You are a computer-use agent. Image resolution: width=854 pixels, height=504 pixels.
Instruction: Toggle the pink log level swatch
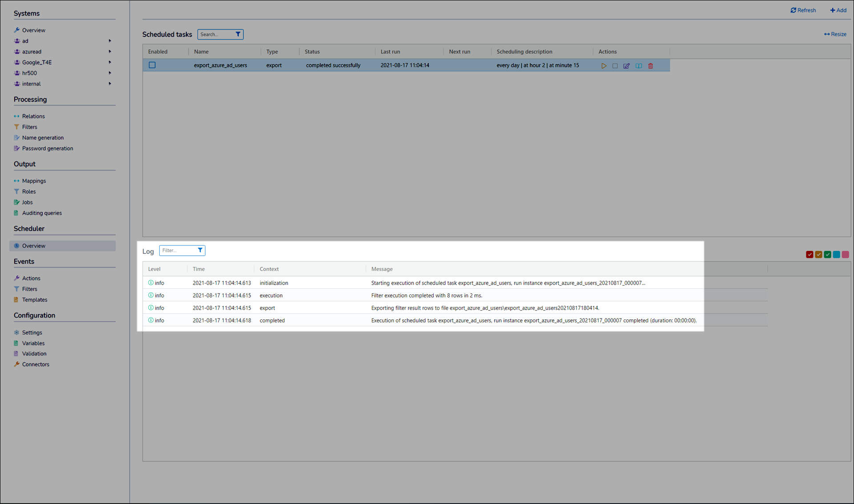(x=845, y=254)
